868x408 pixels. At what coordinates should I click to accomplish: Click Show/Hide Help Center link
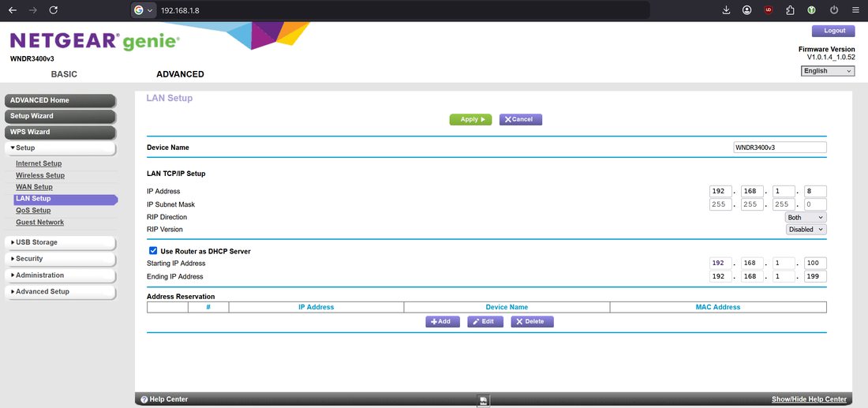pos(809,399)
